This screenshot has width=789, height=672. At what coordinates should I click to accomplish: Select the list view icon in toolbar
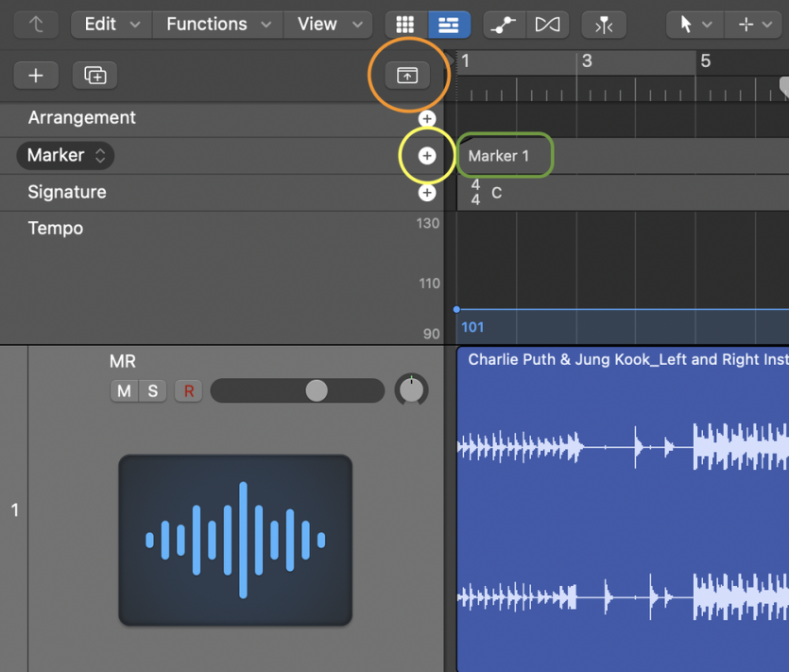445,25
